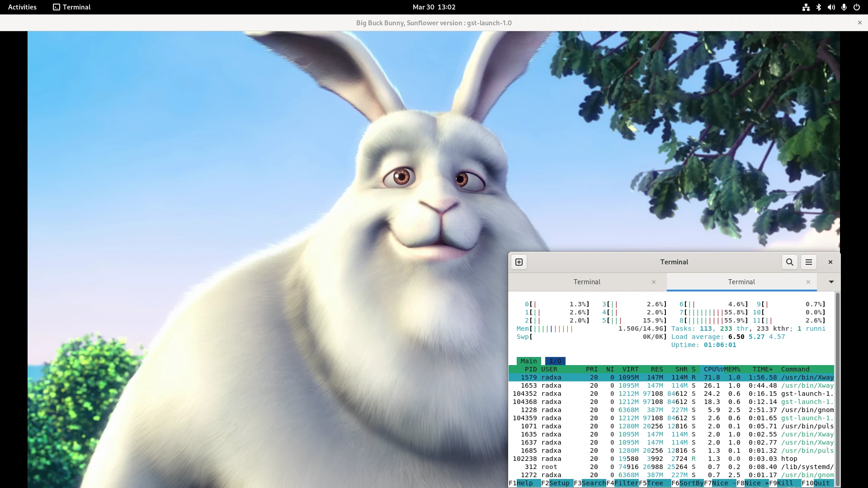Close the first Terminal tab
Viewport: 868px width, 488px height.
coord(654,282)
